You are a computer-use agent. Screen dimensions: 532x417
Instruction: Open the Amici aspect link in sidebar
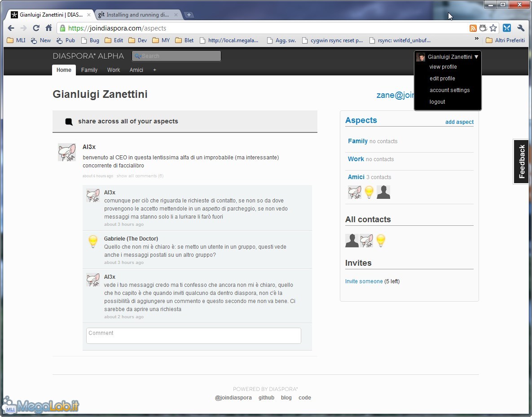coord(356,177)
